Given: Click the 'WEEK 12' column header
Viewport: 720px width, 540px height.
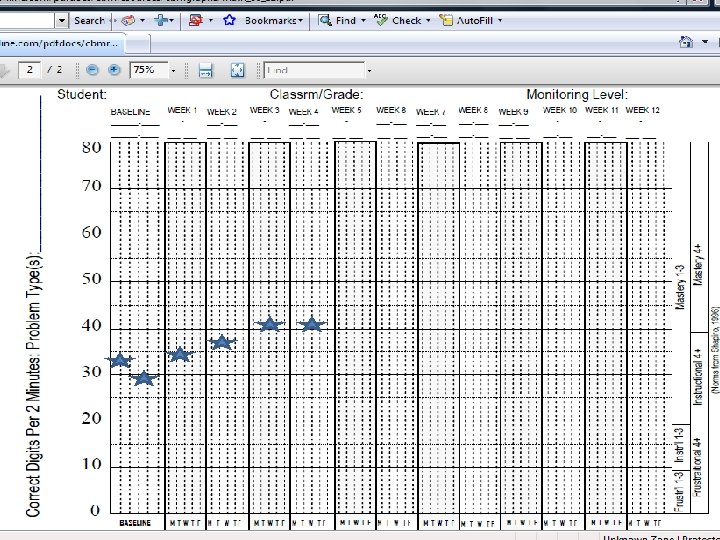Looking at the screenshot, I should [x=642, y=110].
